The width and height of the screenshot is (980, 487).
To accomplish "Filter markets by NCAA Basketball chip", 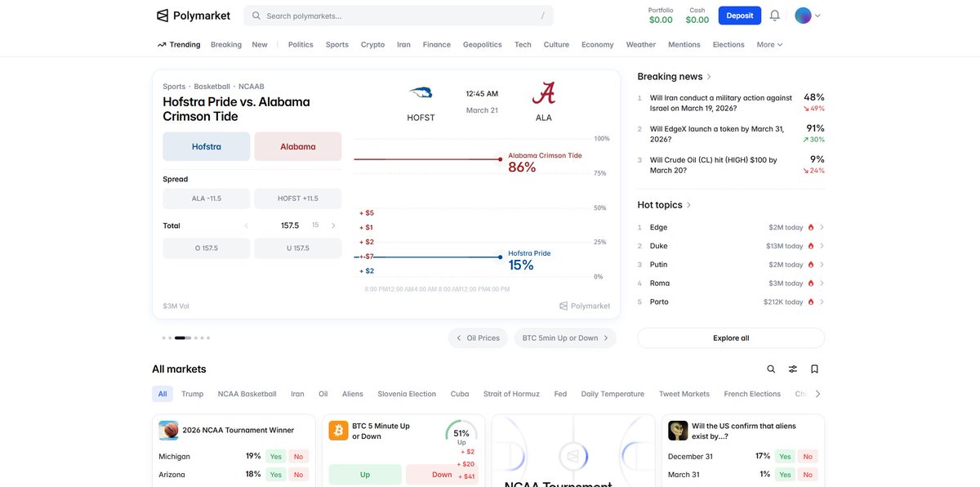I will click(247, 394).
